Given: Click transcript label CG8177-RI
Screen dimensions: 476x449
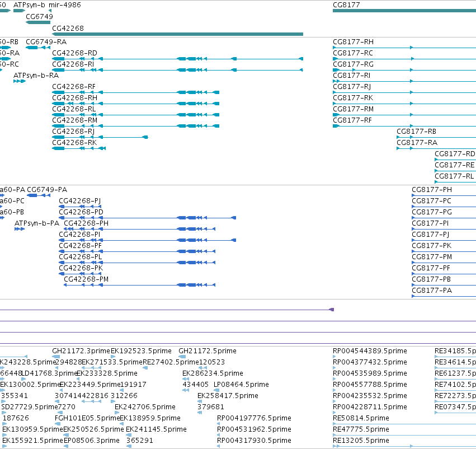Looking at the screenshot, I should [351, 76].
